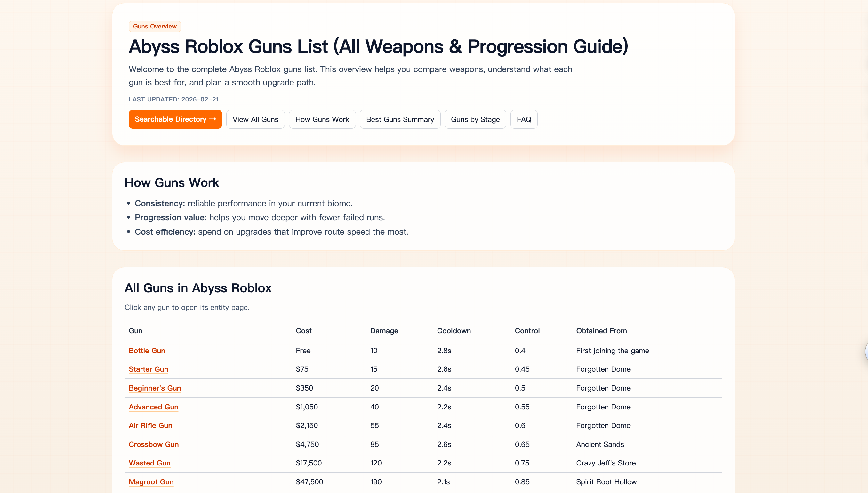Open the Crossbow Gun link
The width and height of the screenshot is (868, 493).
[154, 445]
